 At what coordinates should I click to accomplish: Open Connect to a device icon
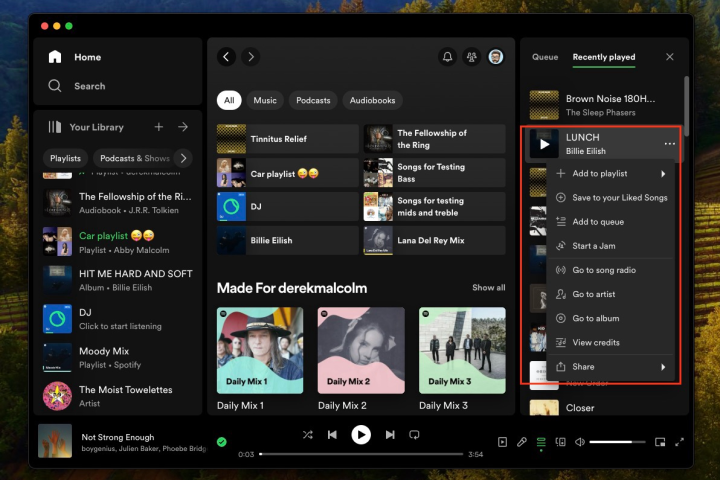point(560,442)
